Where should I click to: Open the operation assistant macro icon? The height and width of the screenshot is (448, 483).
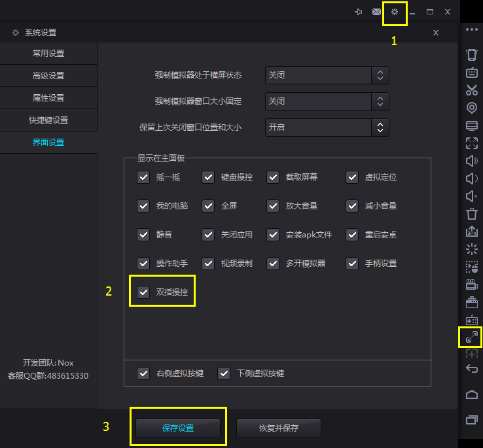coord(472,267)
